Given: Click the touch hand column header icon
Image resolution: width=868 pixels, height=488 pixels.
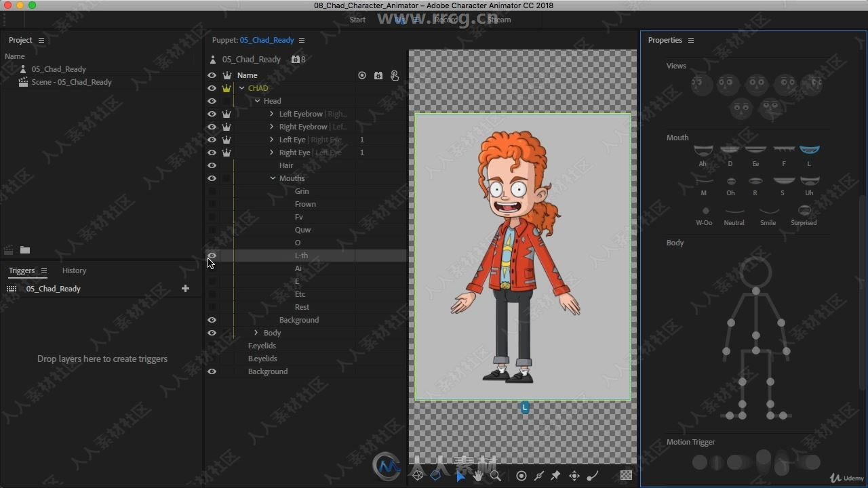Looking at the screenshot, I should (x=395, y=75).
